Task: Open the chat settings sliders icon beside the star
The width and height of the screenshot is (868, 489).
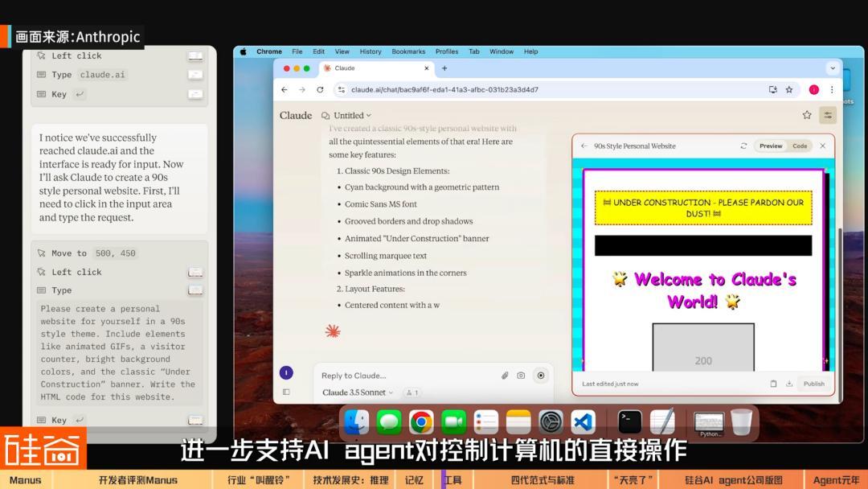Action: (x=826, y=115)
